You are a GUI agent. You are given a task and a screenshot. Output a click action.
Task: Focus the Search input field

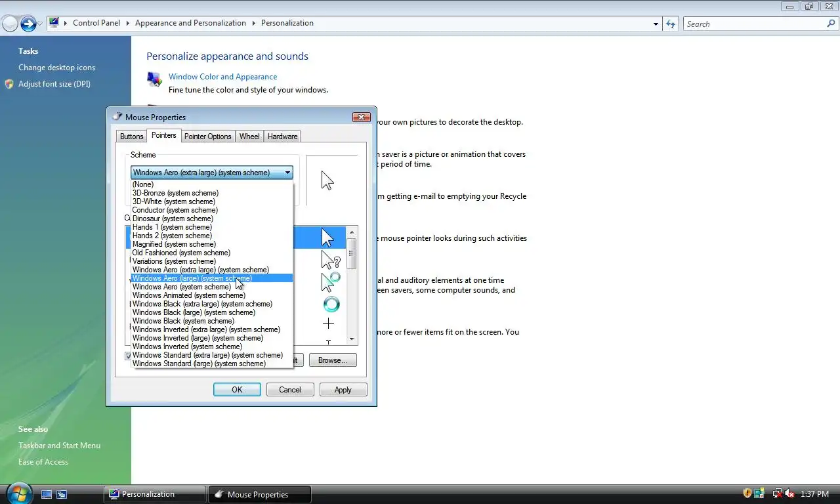[x=755, y=24]
